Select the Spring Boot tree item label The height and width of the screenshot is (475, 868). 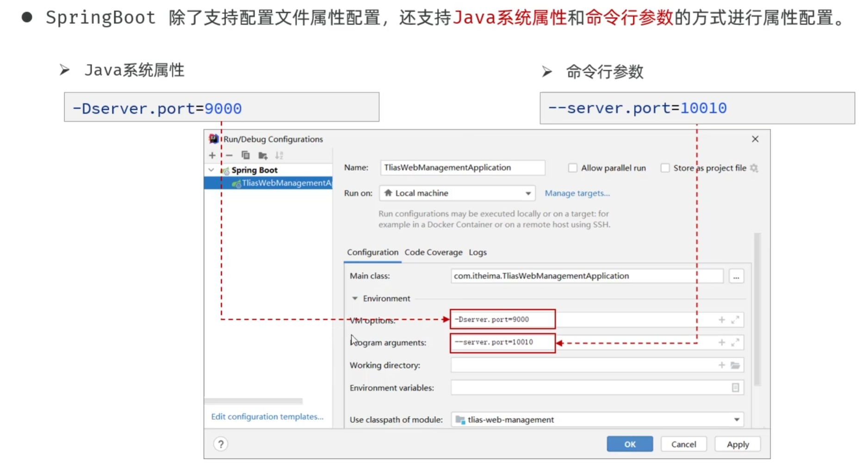[254, 170]
